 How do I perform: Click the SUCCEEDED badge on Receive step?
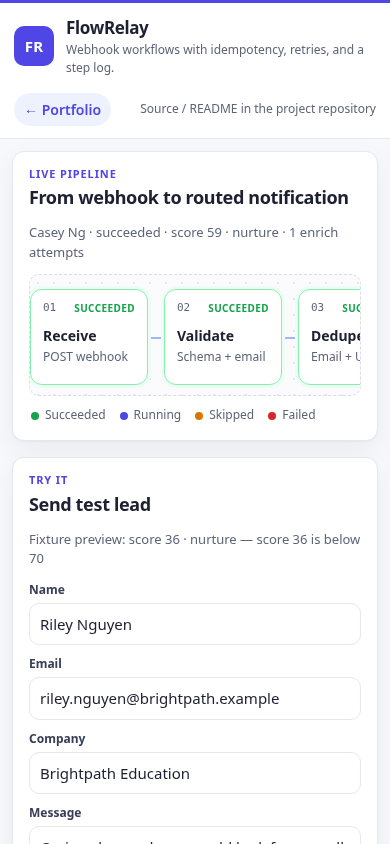[104, 308]
